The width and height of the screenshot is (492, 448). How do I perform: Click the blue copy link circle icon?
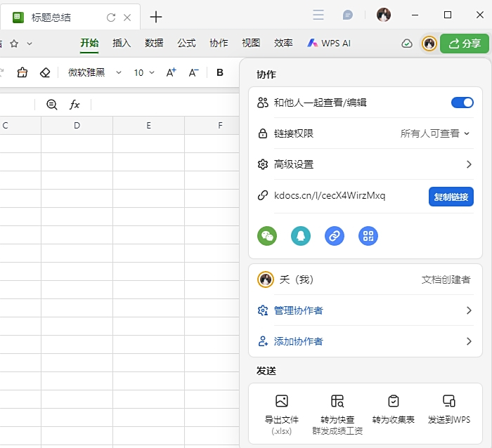click(x=335, y=236)
